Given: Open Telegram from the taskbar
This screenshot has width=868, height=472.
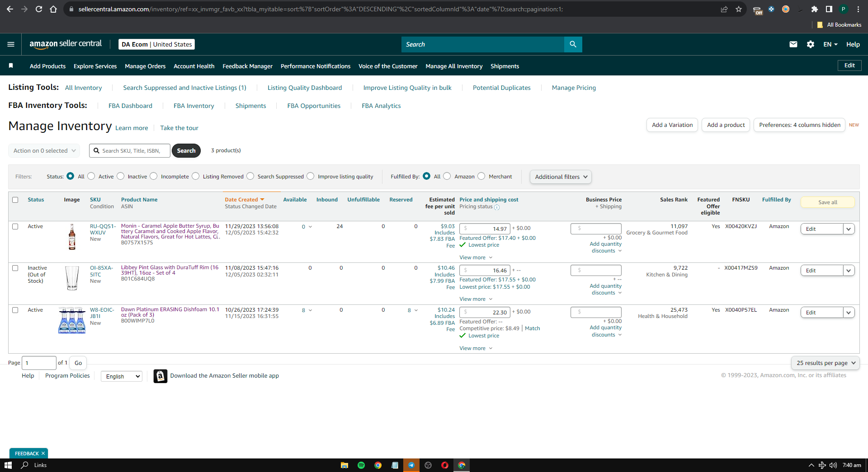Looking at the screenshot, I should click(411, 465).
